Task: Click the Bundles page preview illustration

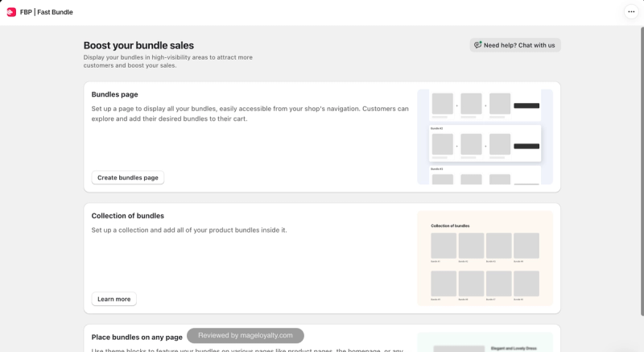Action: point(485,137)
